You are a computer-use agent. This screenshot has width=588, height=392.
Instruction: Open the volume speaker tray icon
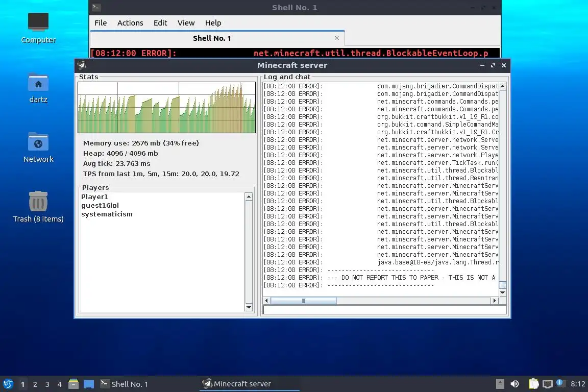click(x=514, y=384)
